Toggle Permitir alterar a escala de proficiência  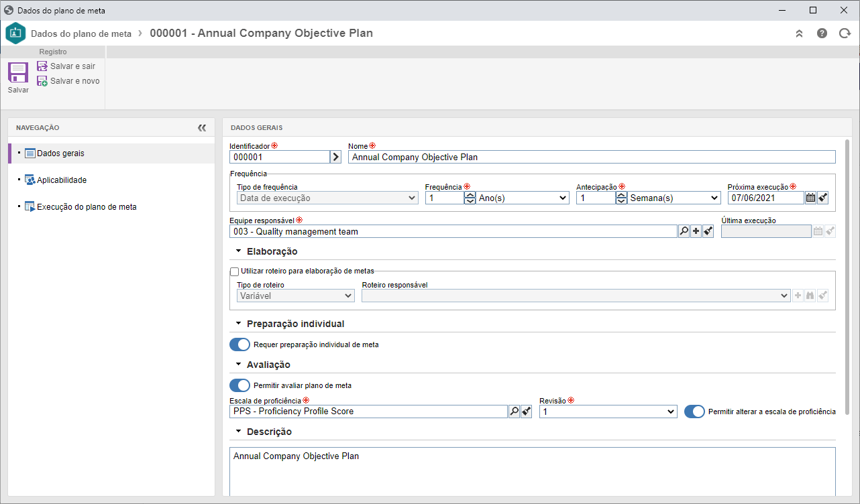point(694,412)
